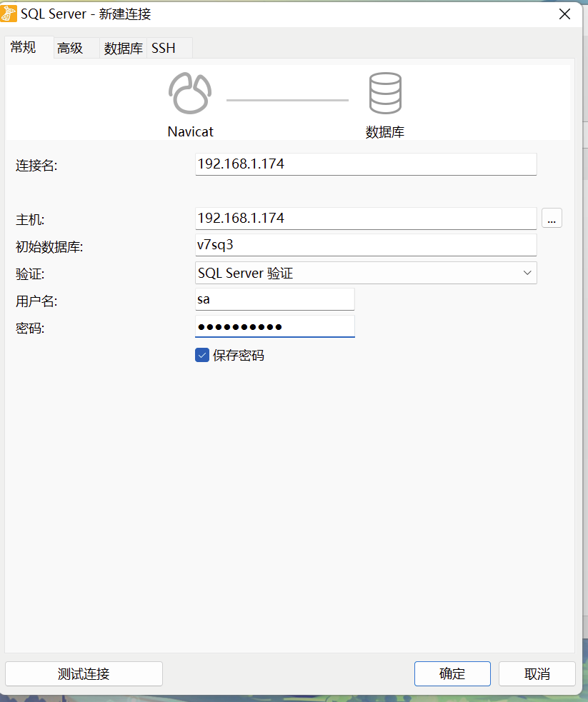Switch to the 常规 tab
The height and width of the screenshot is (702, 588).
[x=29, y=47]
